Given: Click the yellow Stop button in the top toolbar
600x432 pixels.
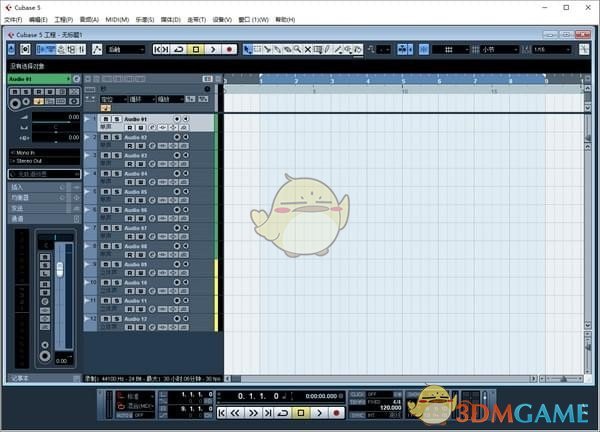Looking at the screenshot, I should click(x=196, y=49).
